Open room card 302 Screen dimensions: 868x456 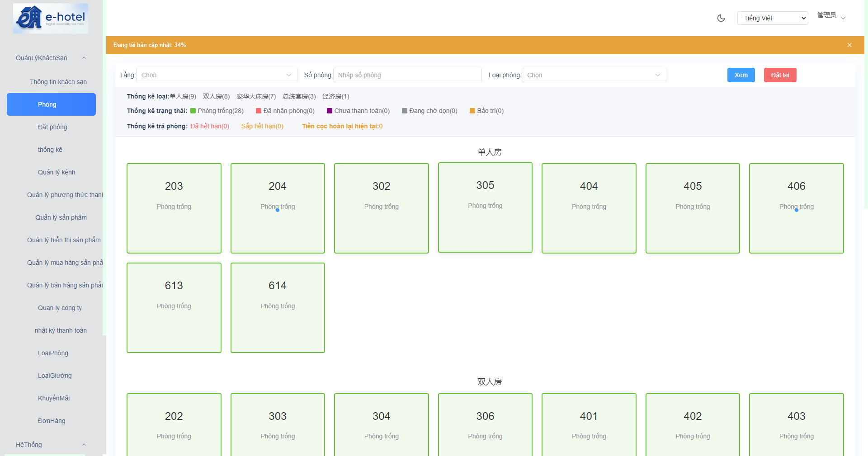382,208
